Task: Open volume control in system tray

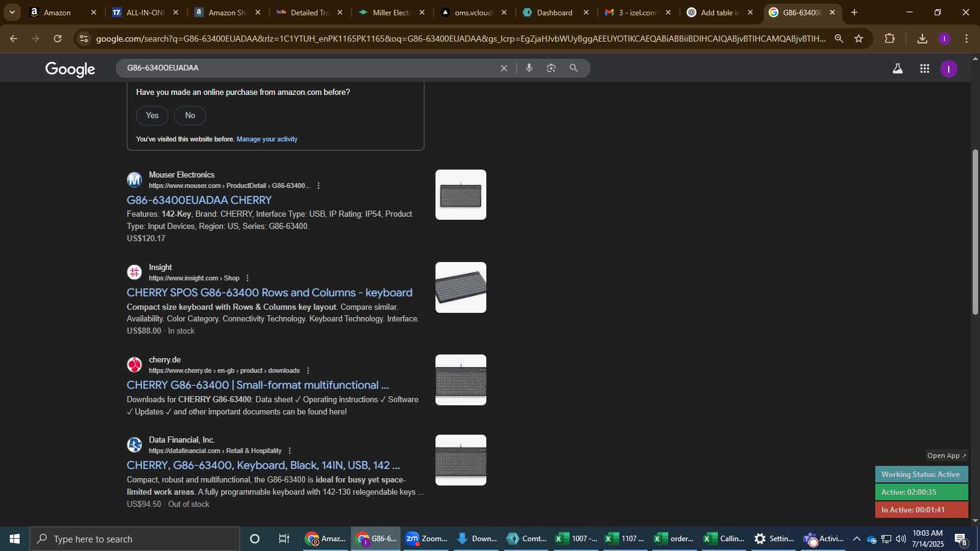Action: click(901, 539)
